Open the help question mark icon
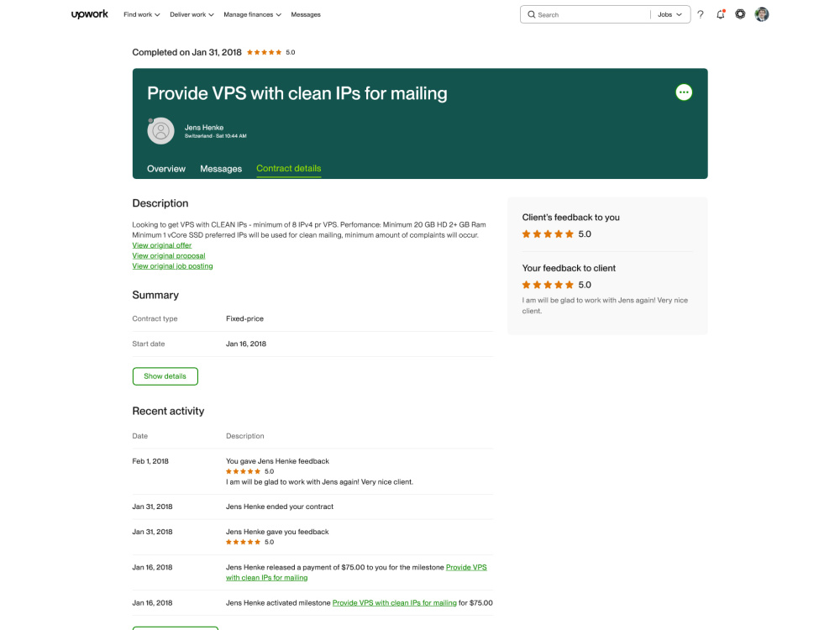 point(701,14)
